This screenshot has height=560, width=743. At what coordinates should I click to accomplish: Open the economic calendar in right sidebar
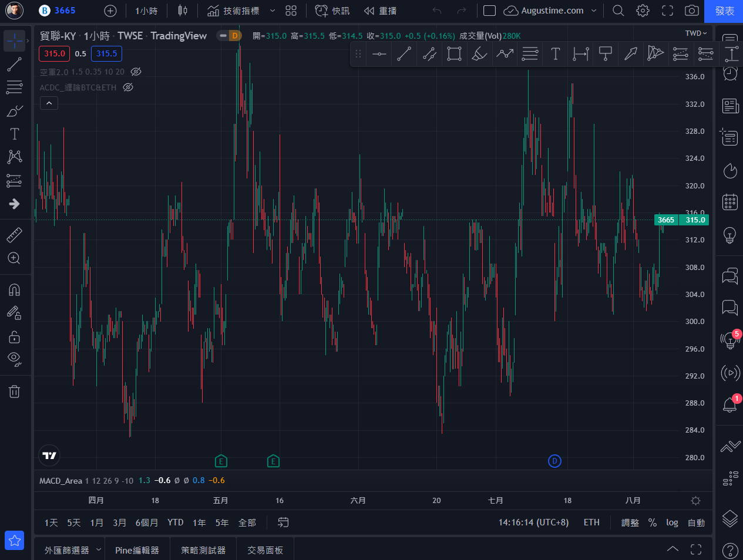tap(730, 203)
